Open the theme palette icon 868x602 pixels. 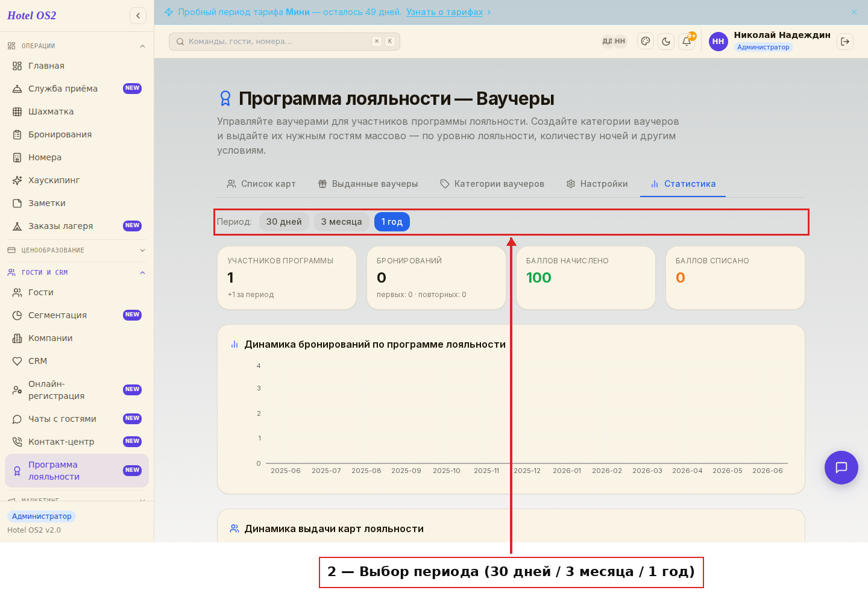tap(646, 42)
